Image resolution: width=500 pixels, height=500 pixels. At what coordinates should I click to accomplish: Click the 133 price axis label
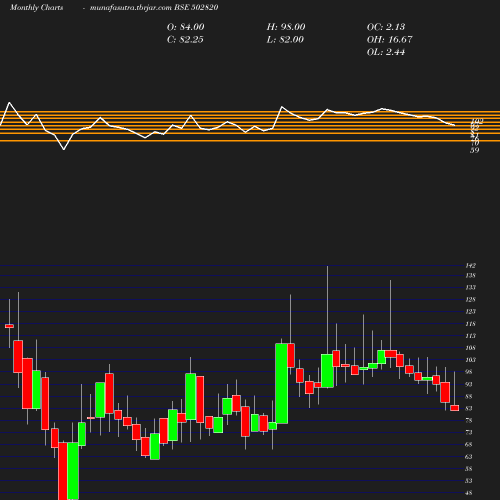point(470,287)
